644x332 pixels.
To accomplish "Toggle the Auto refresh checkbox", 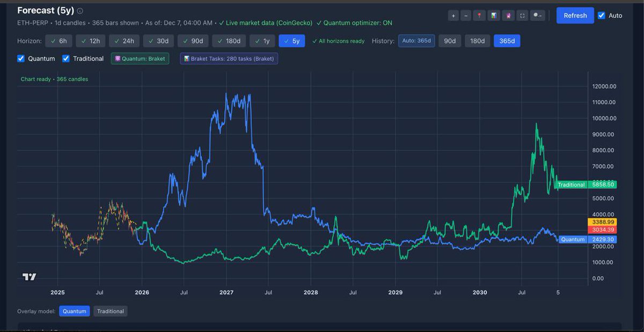I will [601, 16].
